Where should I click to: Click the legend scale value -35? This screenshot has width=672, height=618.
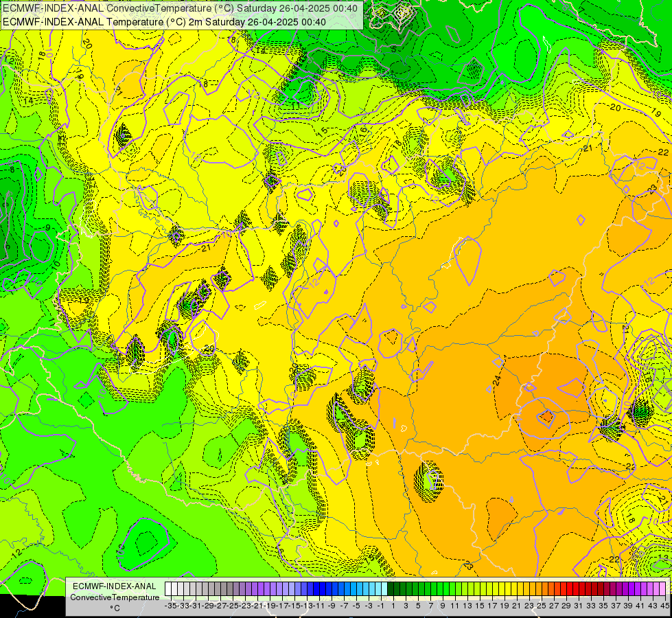[170, 606]
